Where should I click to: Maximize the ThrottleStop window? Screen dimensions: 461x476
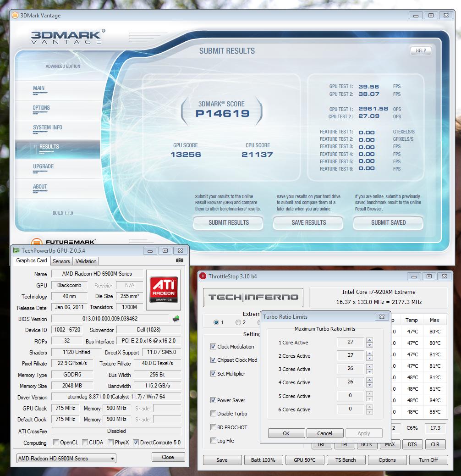(x=429, y=276)
